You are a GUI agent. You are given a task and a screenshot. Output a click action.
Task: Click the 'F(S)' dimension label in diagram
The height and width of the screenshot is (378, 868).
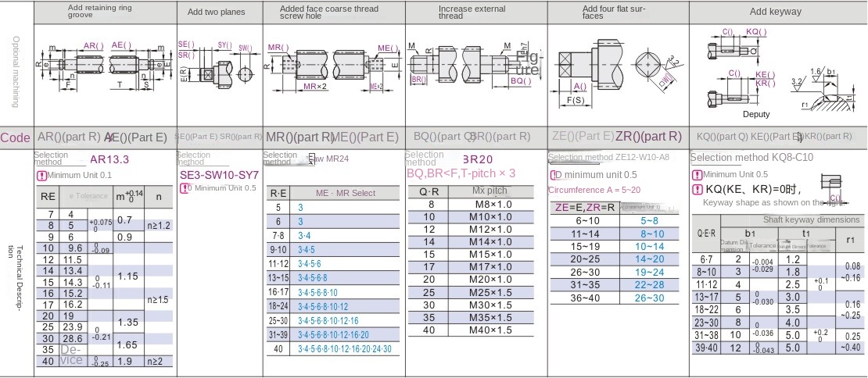click(576, 100)
